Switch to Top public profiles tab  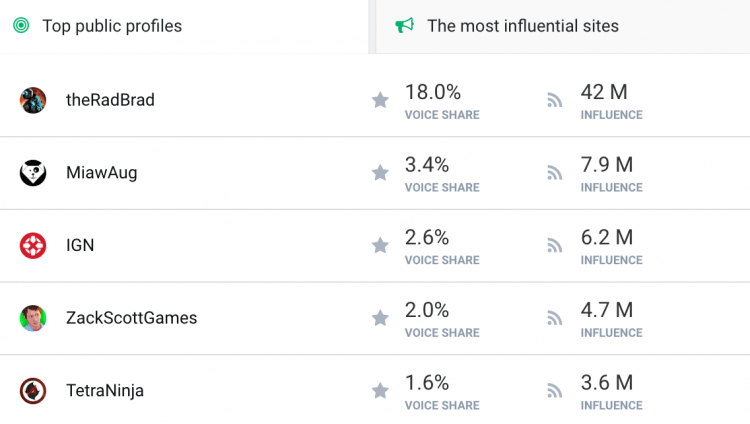[x=184, y=26]
